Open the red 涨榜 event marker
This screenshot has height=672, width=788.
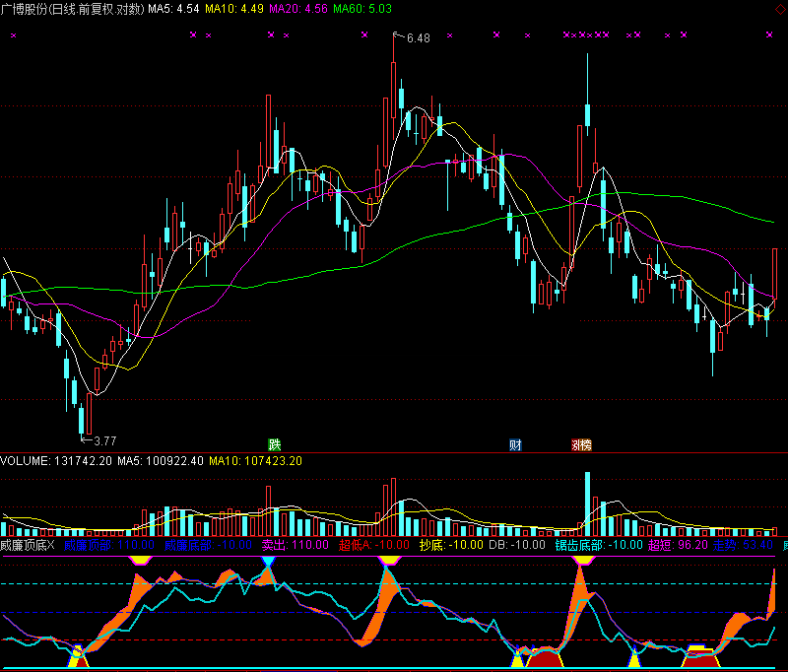(x=581, y=444)
